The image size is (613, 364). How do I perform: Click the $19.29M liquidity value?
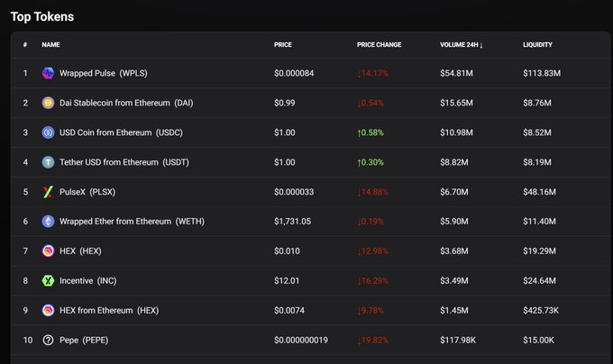coord(539,251)
